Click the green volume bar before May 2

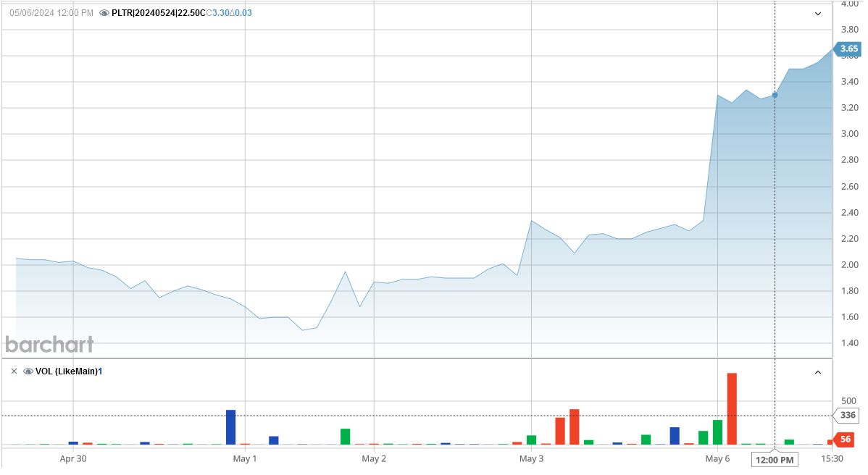coord(346,437)
